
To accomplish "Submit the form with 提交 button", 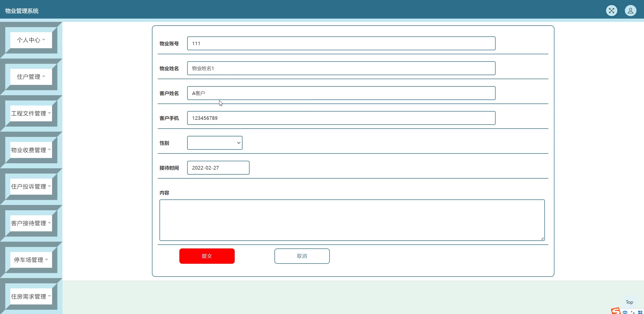I will click(x=207, y=256).
